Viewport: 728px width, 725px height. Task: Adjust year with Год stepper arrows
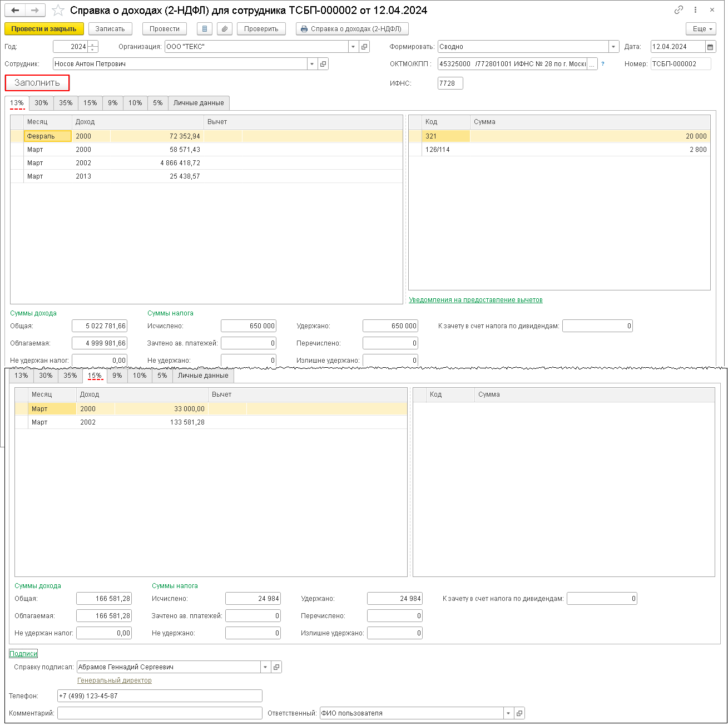pos(93,47)
